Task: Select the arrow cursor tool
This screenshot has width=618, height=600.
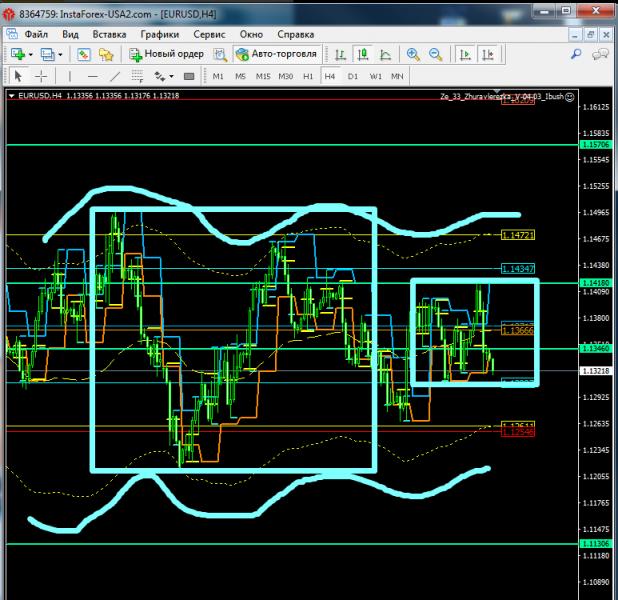Action: (18, 76)
